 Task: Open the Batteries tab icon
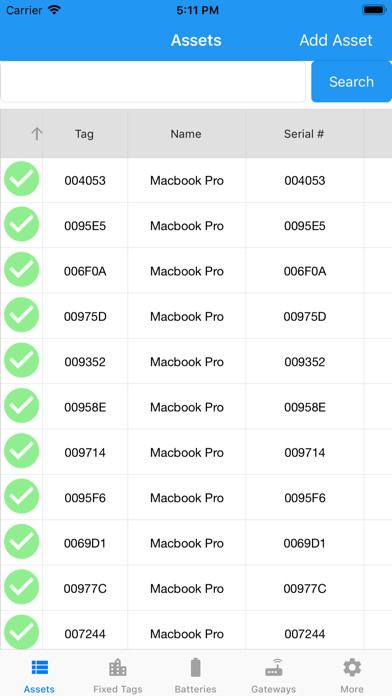[x=195, y=668]
